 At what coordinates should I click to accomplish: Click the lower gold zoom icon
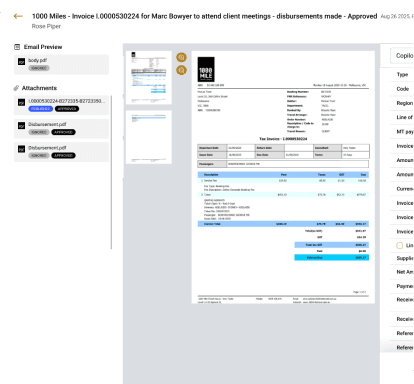181,70
